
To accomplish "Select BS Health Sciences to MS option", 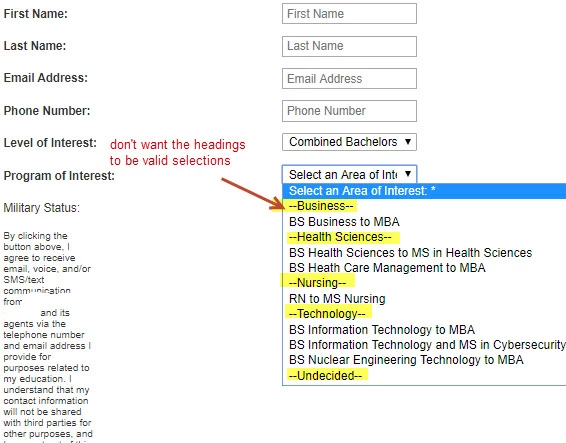I will pos(424,252).
